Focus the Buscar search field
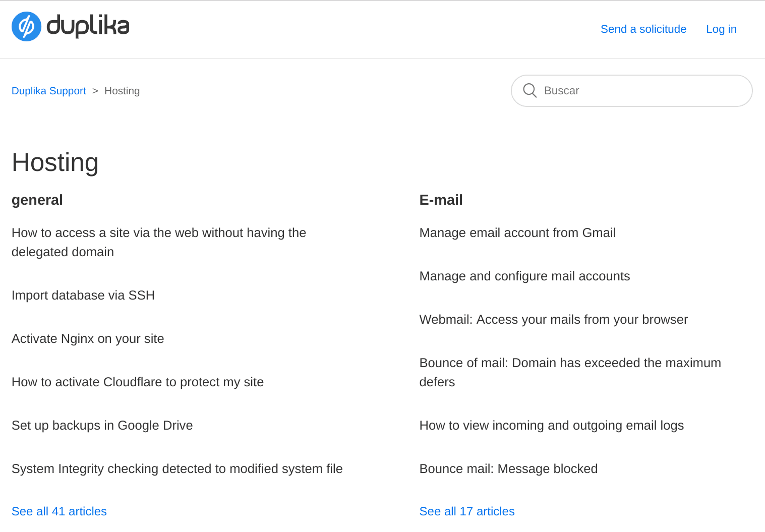This screenshot has width=765, height=532. [631, 91]
